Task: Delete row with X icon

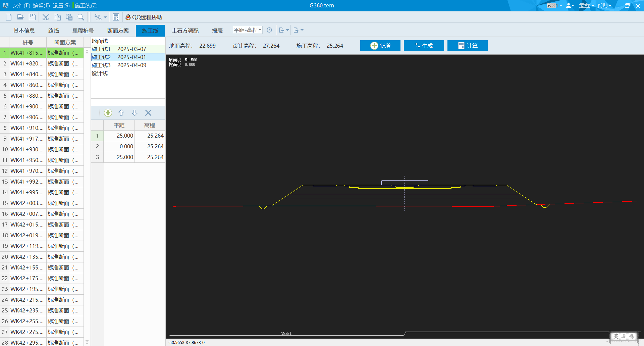Action: 148,113
